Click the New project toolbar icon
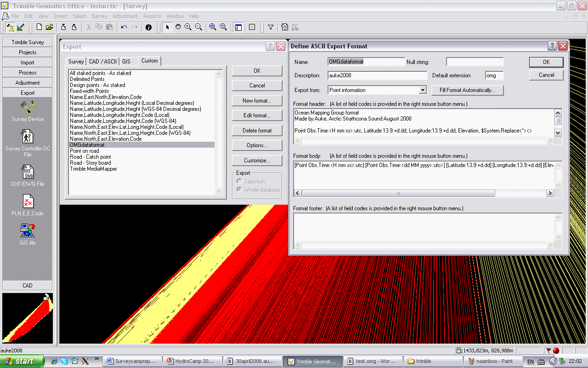Screen dimensions: 588x368 40,27
